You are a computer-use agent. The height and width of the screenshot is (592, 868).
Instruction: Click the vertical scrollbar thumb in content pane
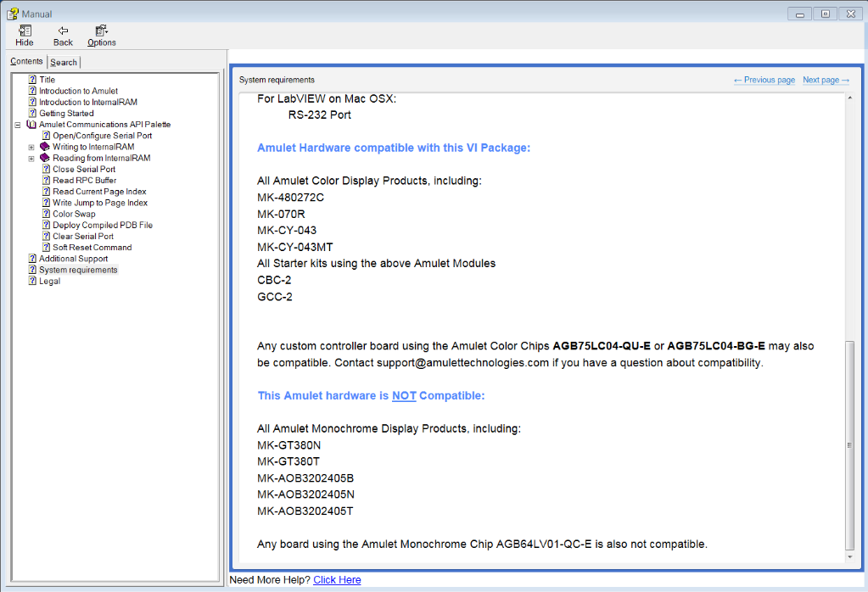pyautogui.click(x=849, y=445)
